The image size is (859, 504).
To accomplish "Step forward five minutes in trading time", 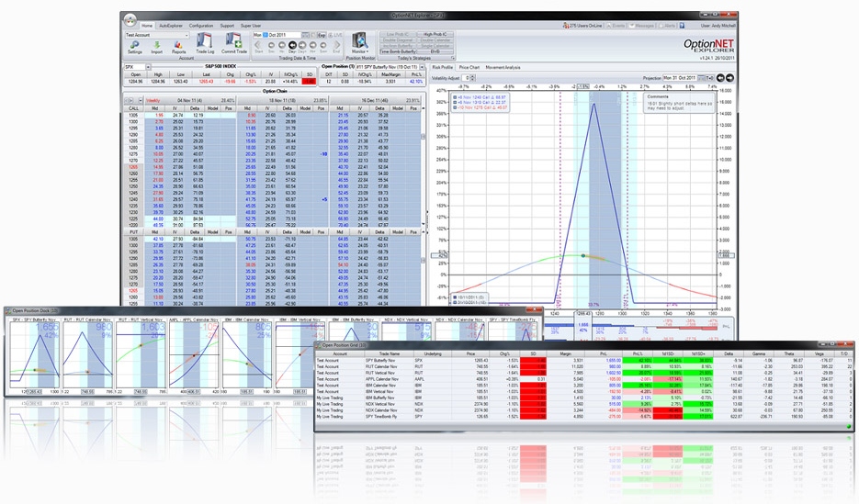I will click(323, 47).
